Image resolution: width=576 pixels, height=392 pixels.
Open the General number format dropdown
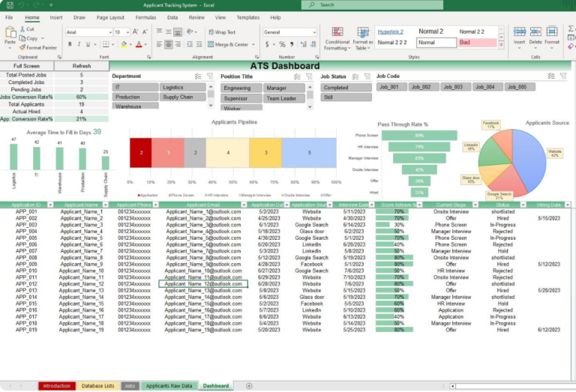pyautogui.click(x=314, y=32)
